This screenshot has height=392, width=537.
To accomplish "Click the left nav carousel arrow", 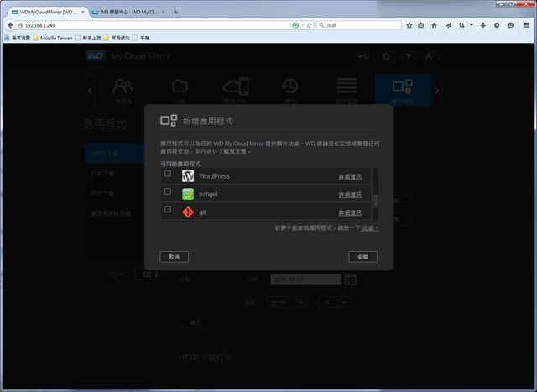I will tap(90, 91).
